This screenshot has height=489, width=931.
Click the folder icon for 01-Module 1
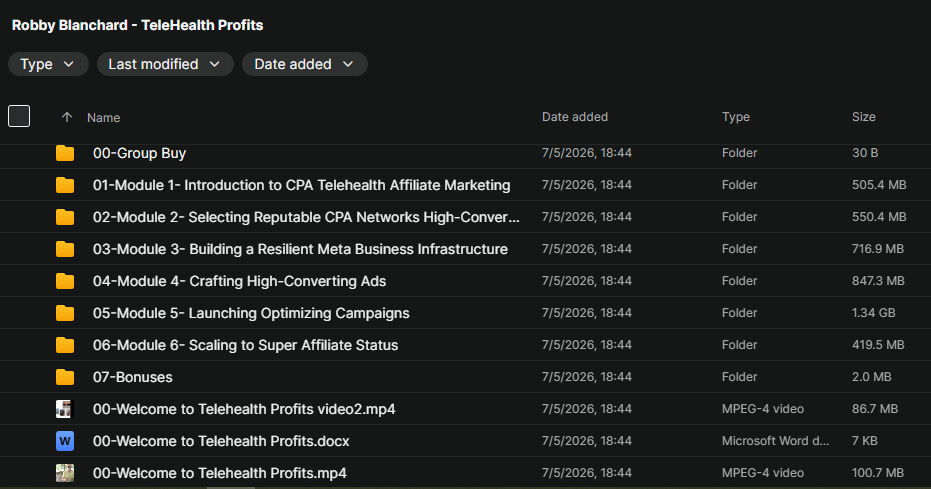(65, 185)
